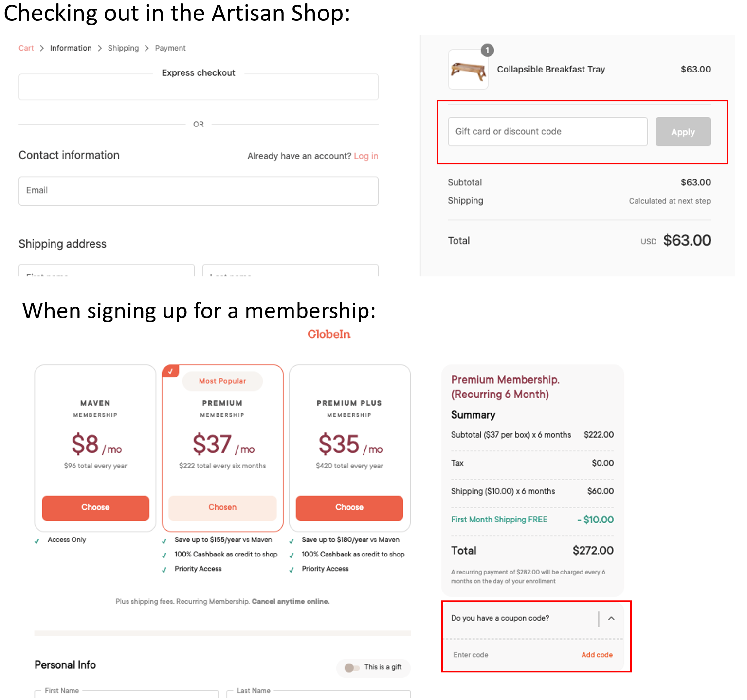The width and height of the screenshot is (747, 700).
Task: Click "Add code" in coupon section
Action: pyautogui.click(x=597, y=655)
